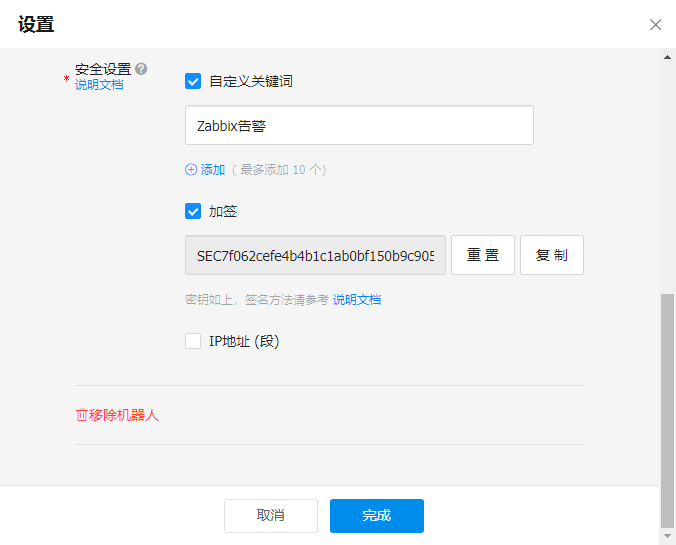Enable the IP地址 (段) checkbox
The height and width of the screenshot is (545, 676).
click(x=193, y=341)
